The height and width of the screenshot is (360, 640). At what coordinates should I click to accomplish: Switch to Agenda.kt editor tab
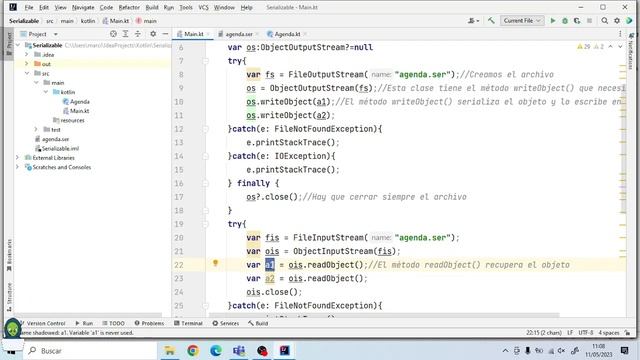coord(287,34)
